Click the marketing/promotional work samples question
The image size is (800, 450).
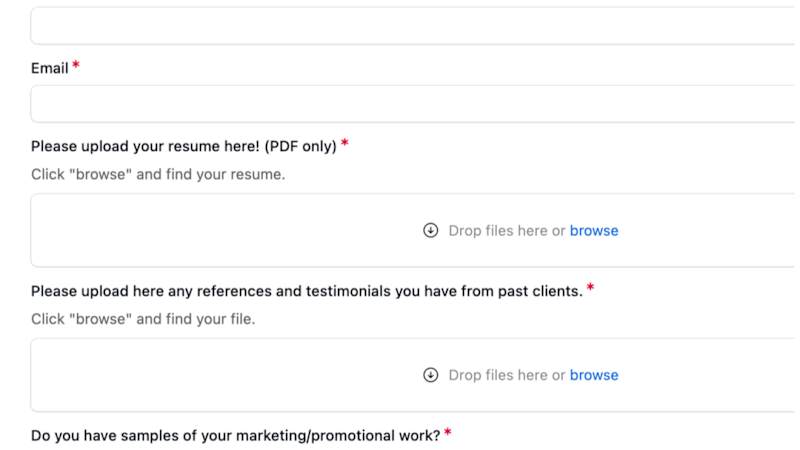pos(235,436)
